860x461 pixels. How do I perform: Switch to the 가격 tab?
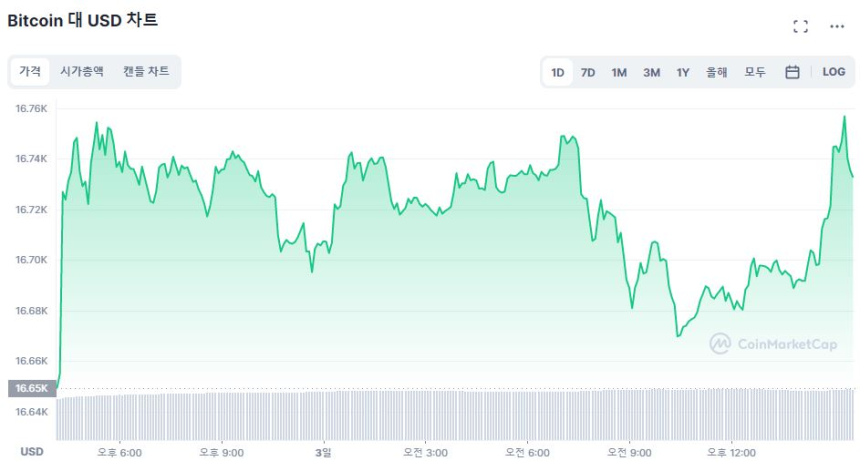click(30, 72)
